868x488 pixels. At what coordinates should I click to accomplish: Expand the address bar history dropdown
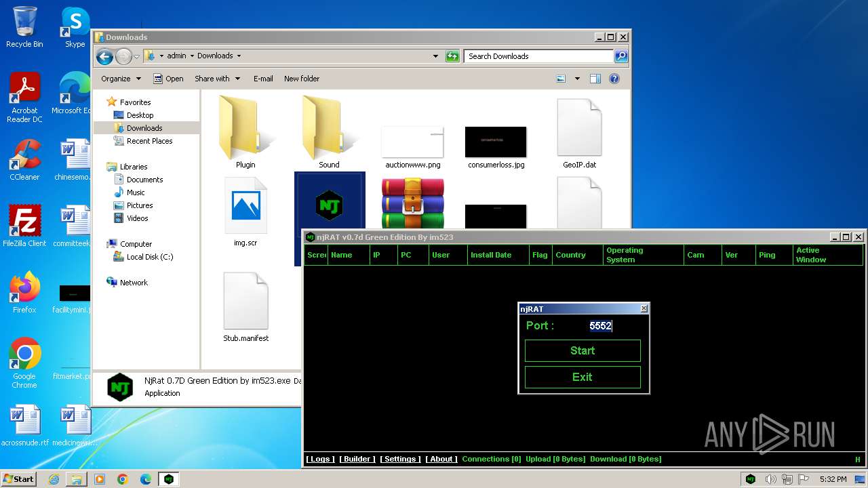pyautogui.click(x=435, y=56)
